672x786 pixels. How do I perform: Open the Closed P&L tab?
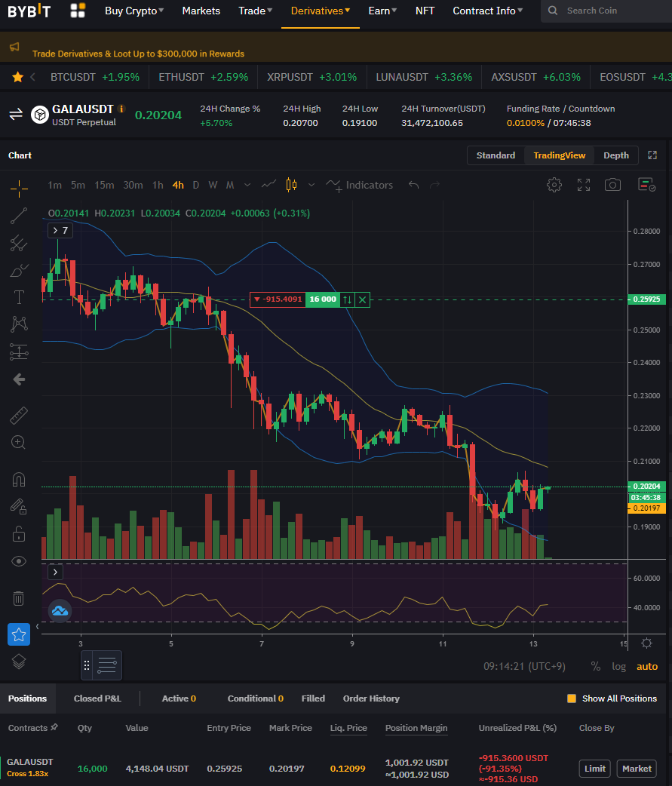pos(97,698)
